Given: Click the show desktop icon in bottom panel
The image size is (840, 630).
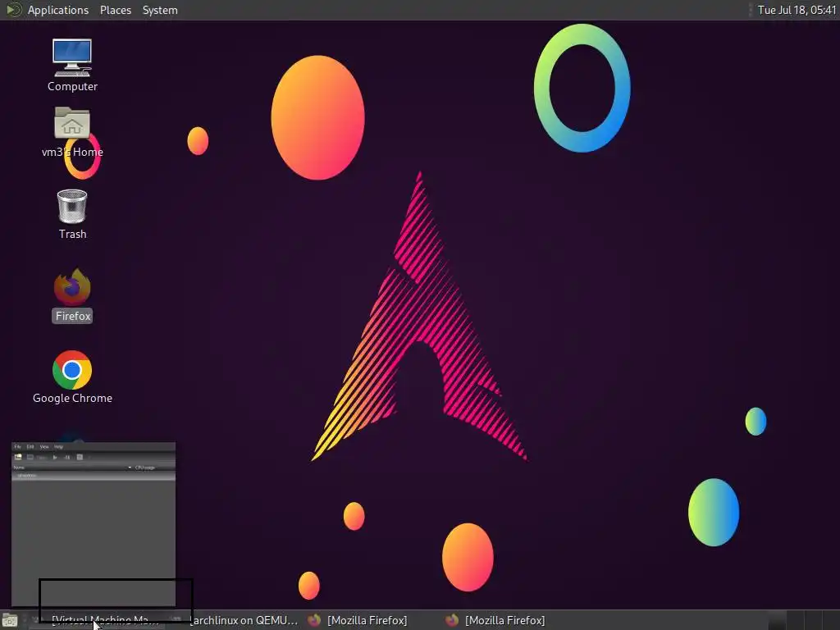Looking at the screenshot, I should (x=10, y=621).
